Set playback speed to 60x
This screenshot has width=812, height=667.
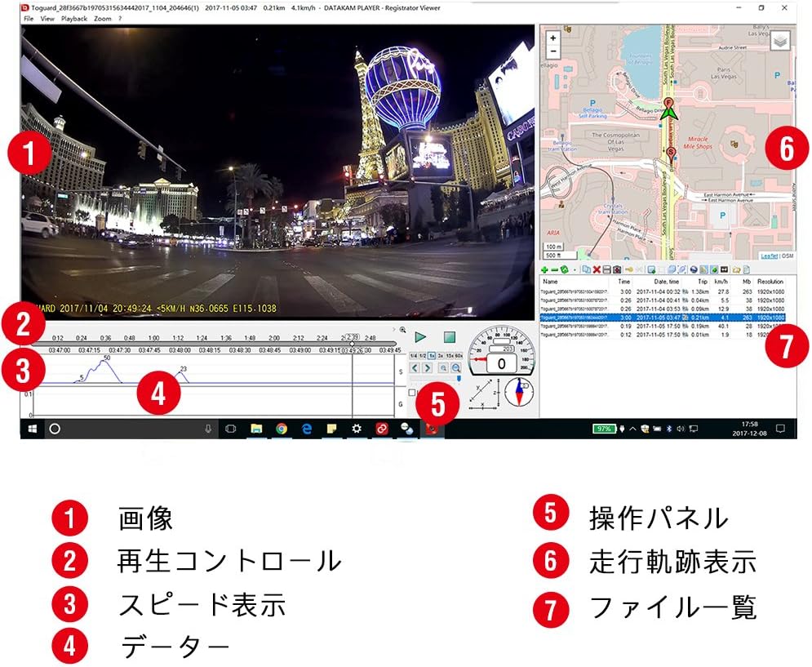[x=458, y=356]
